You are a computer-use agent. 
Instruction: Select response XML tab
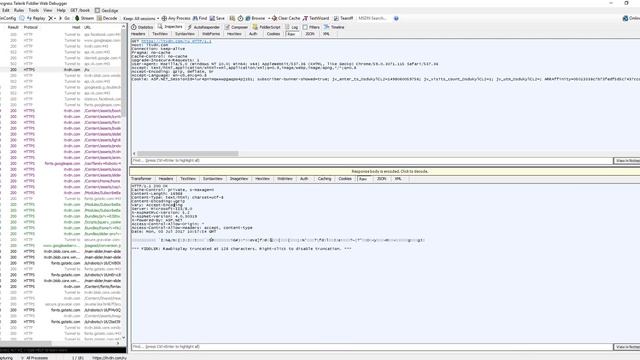coord(398,179)
